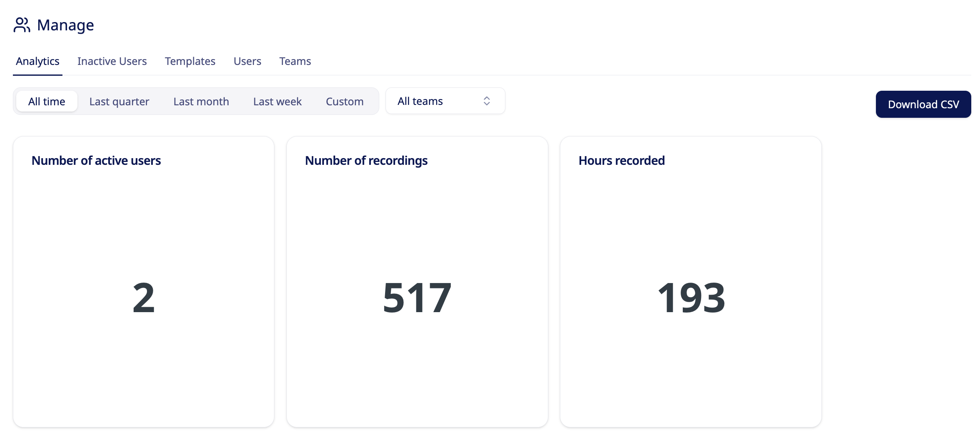Click Download CSV

[x=923, y=104]
